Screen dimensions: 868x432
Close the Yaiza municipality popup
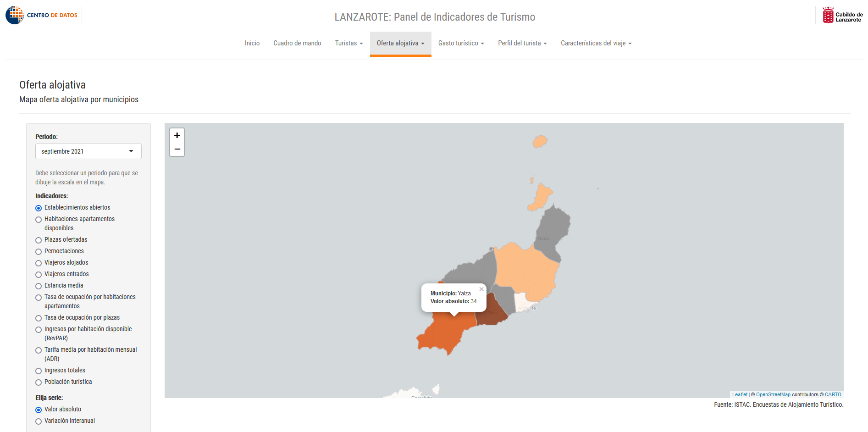(481, 289)
